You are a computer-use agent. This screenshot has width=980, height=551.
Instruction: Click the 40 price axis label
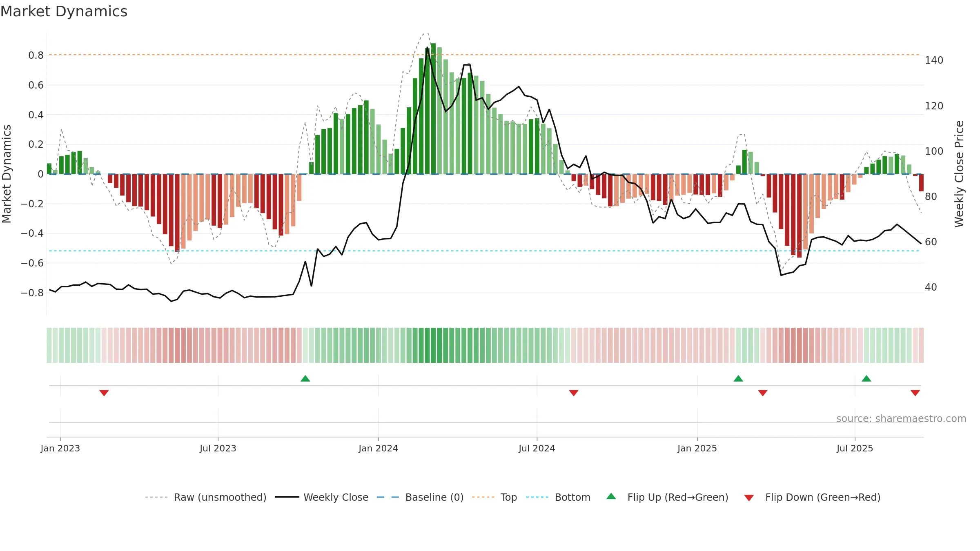pos(931,287)
